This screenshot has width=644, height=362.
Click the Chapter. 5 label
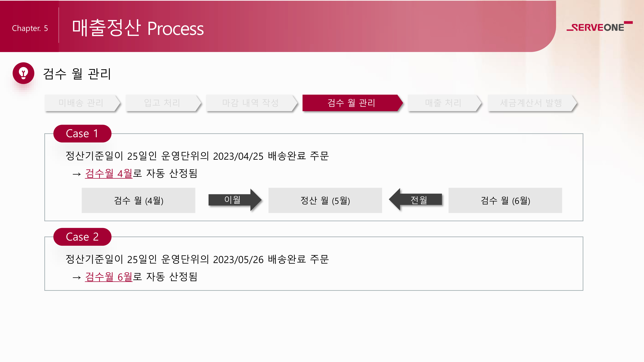30,28
